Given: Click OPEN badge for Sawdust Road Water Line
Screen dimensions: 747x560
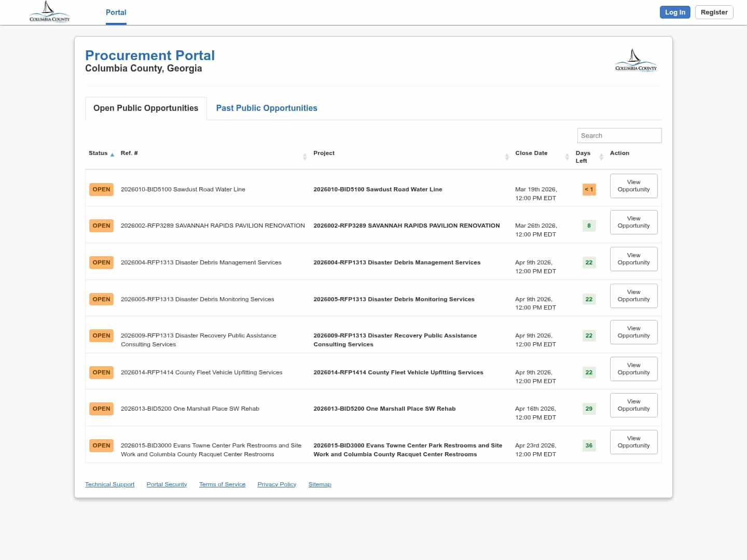Looking at the screenshot, I should (x=101, y=189).
